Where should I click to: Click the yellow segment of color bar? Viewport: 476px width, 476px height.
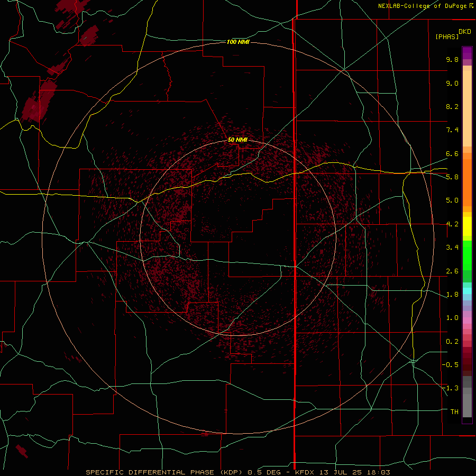pyautogui.click(x=467, y=226)
